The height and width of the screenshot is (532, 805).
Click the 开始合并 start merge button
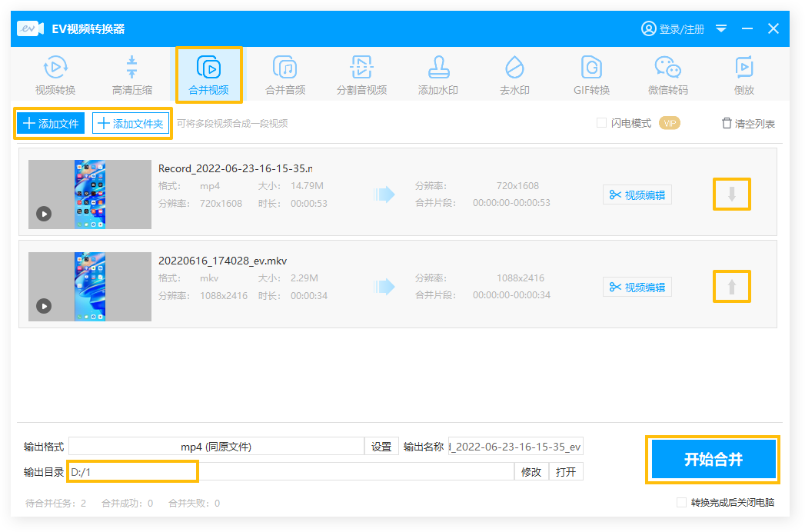(x=713, y=460)
